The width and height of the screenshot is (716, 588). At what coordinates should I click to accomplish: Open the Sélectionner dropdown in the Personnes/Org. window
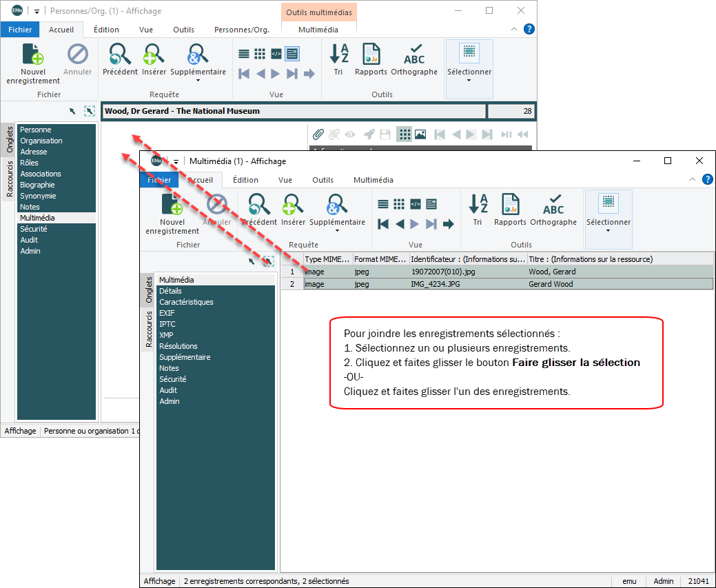click(x=469, y=79)
